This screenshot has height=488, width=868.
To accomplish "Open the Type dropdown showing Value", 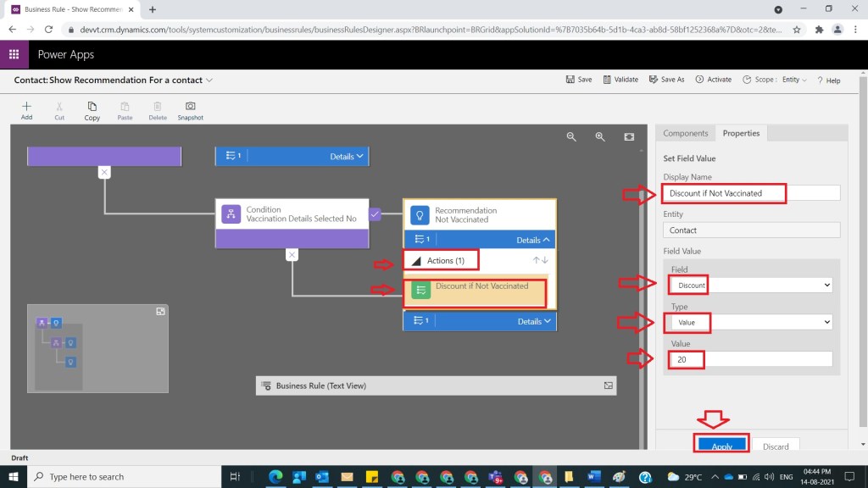I will [x=751, y=322].
